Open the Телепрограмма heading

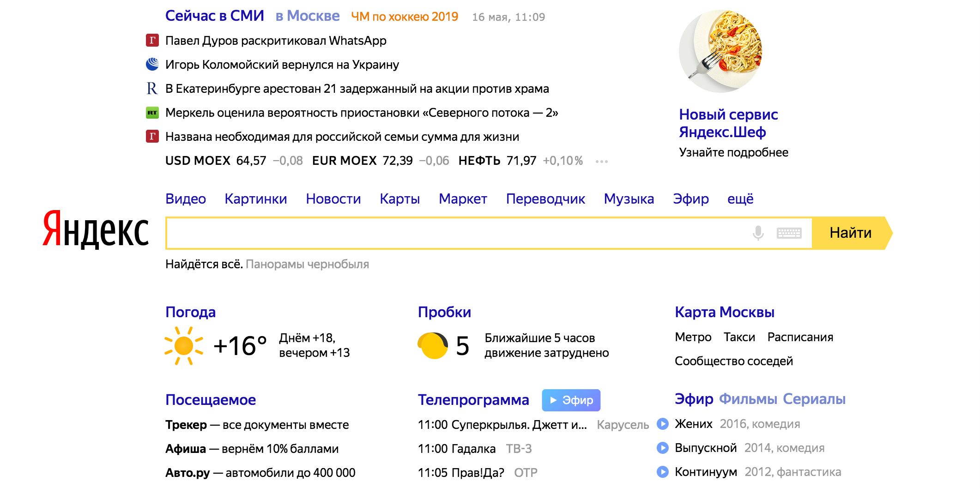point(473,400)
